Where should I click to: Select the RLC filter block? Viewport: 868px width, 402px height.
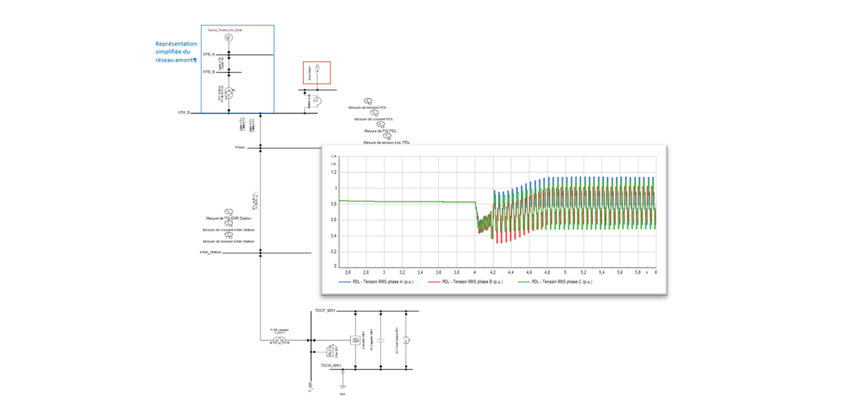coord(331,351)
